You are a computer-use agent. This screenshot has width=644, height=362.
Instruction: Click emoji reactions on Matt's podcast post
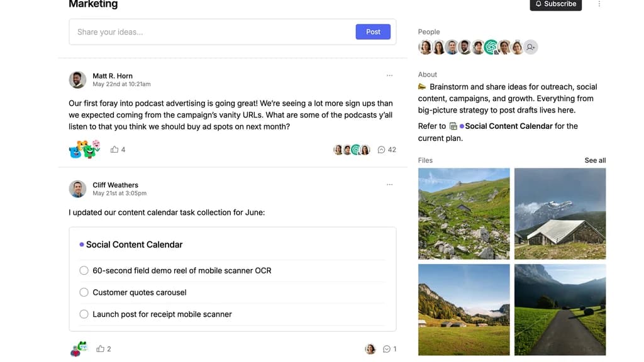coord(84,150)
